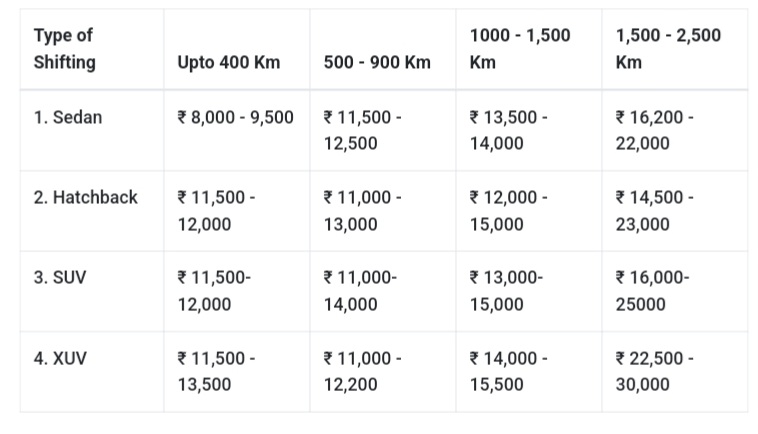This screenshot has height=434, width=758.
Task: Click Hatchback price ₹ 14,500 - 23,000
Action: [x=655, y=210]
